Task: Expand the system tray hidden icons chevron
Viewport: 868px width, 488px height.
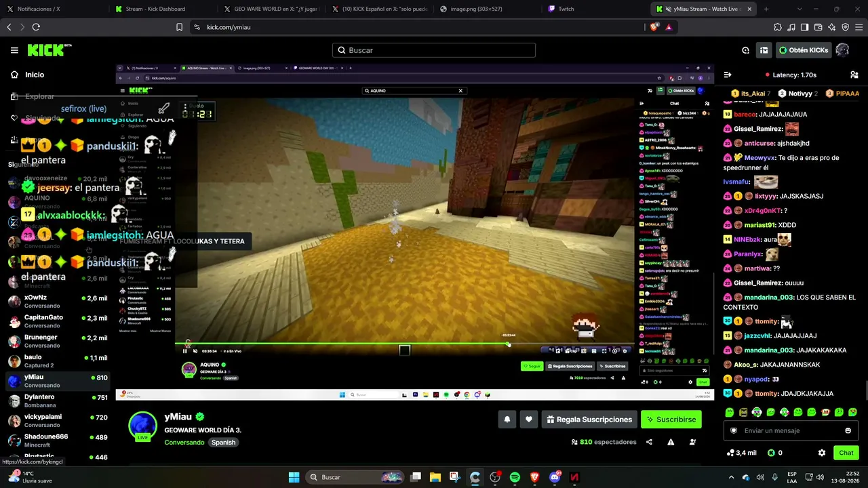Action: 731,477
